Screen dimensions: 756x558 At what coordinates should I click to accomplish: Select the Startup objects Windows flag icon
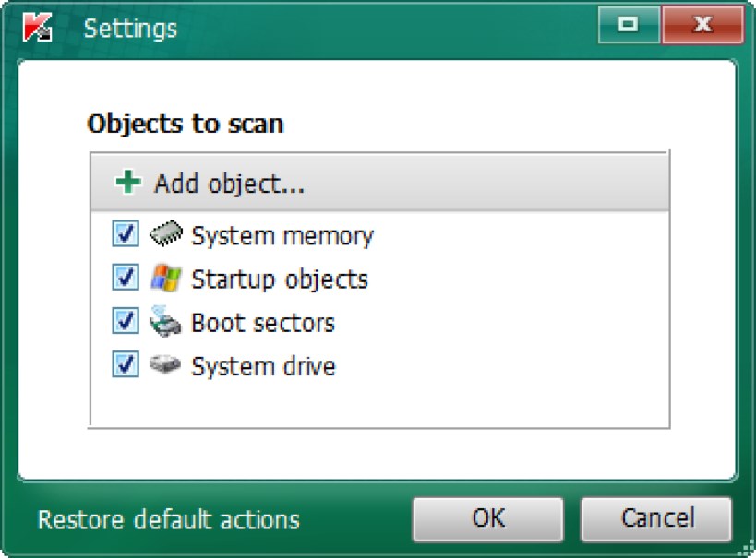166,278
